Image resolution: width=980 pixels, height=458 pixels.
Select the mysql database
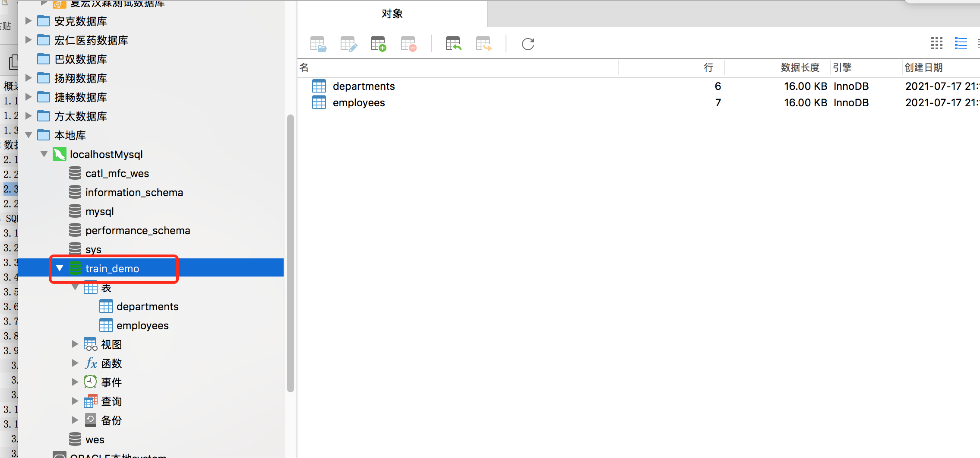(100, 212)
